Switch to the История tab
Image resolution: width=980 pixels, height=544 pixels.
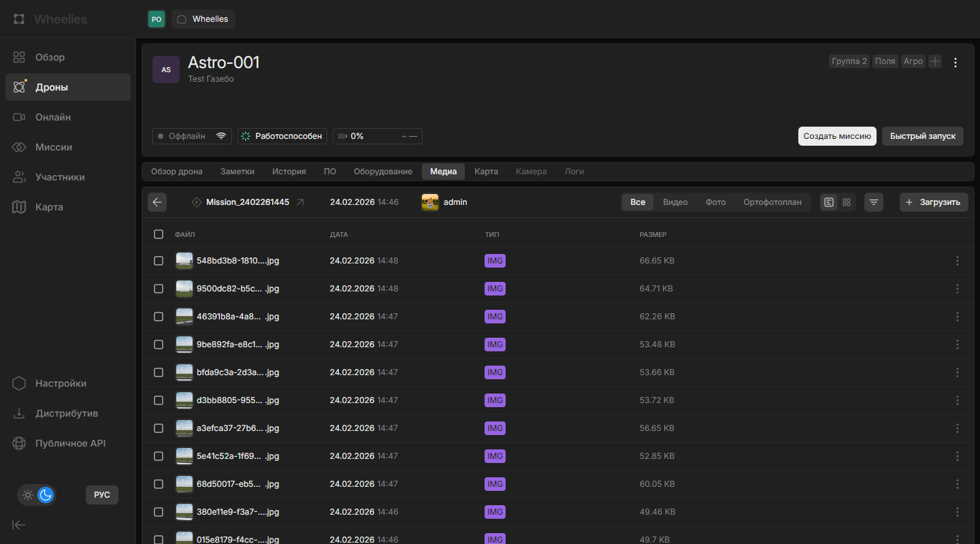(289, 172)
